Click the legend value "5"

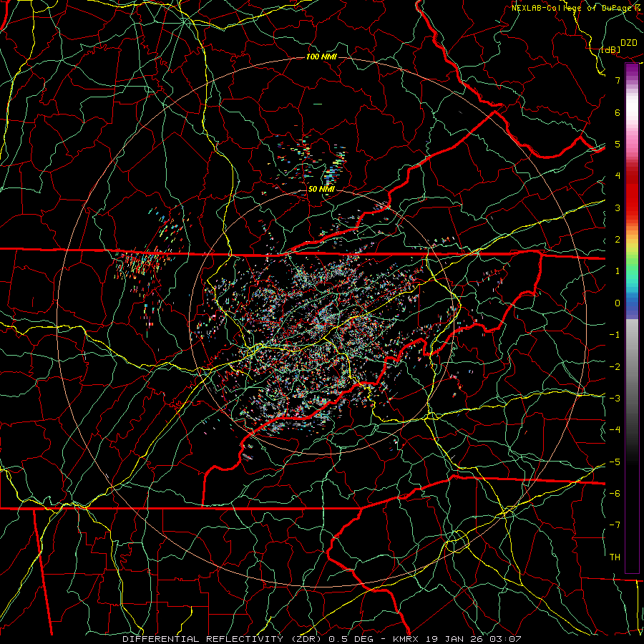coord(618,144)
